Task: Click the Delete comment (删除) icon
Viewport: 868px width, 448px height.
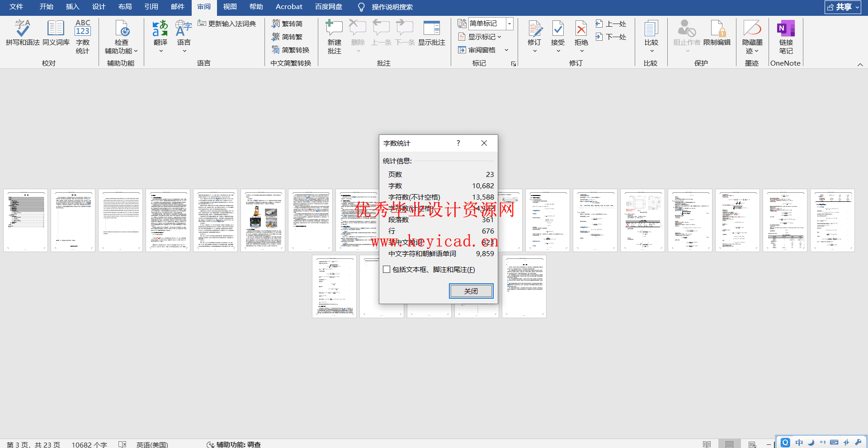Action: (x=358, y=29)
